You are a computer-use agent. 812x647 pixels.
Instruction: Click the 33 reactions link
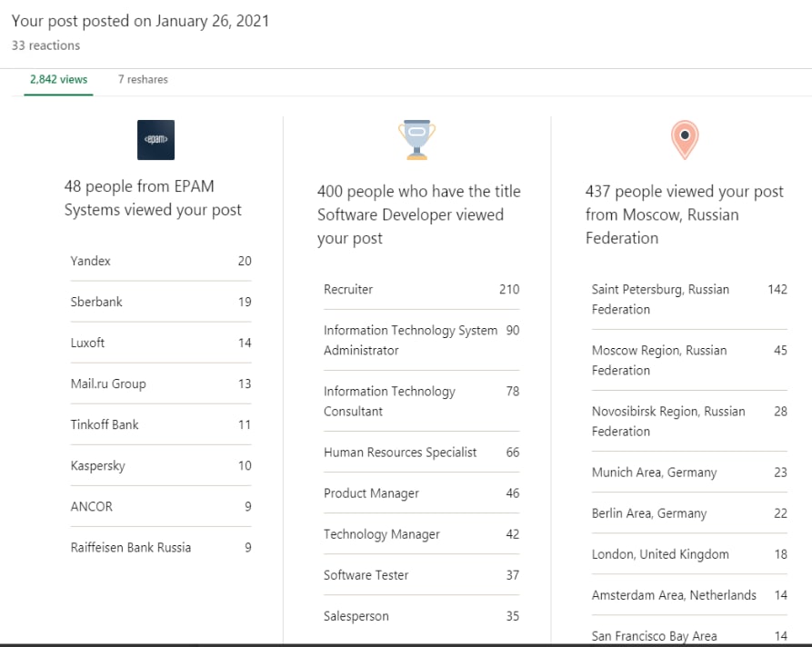[x=46, y=45]
